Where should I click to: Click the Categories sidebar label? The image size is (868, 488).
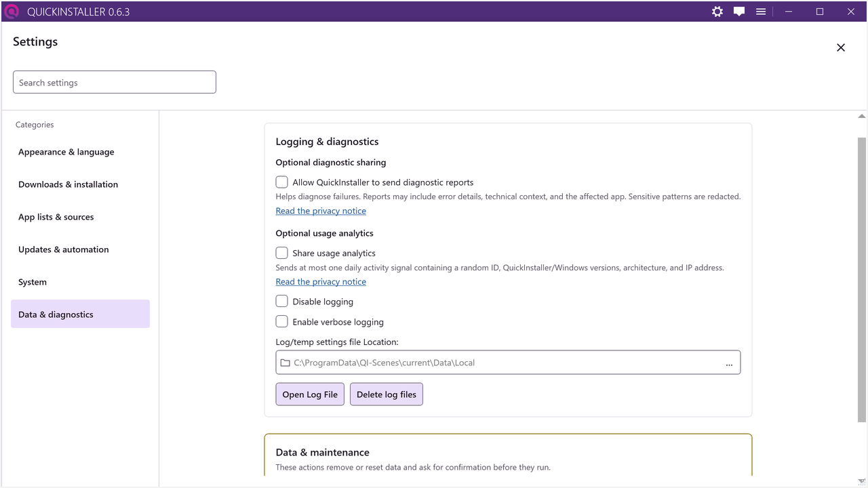click(35, 125)
